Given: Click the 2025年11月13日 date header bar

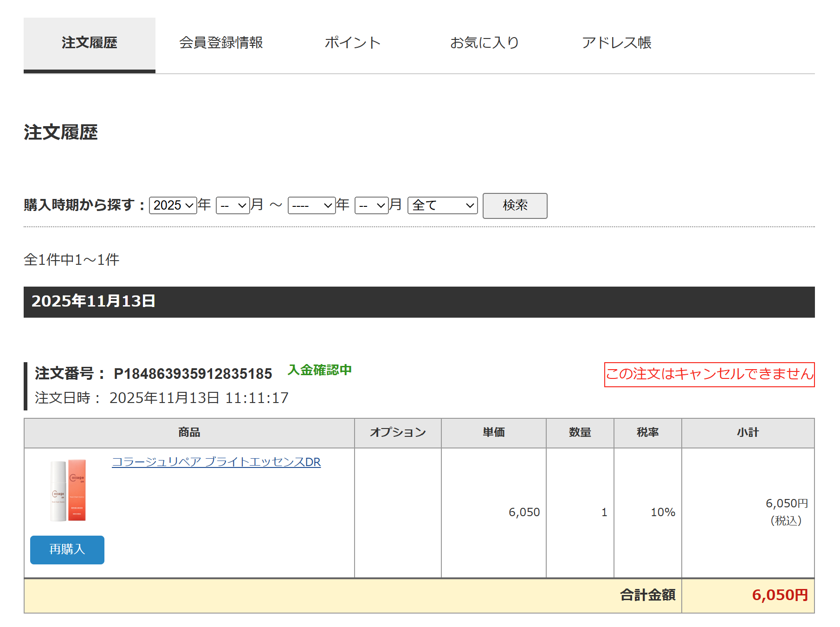Looking at the screenshot, I should 94,301.
